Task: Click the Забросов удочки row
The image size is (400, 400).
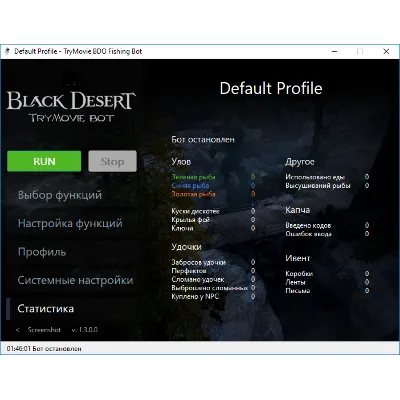Action: [213, 262]
